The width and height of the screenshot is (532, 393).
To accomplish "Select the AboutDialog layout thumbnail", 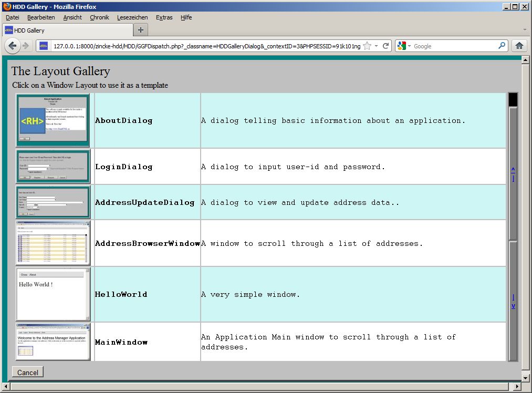I will [x=53, y=120].
